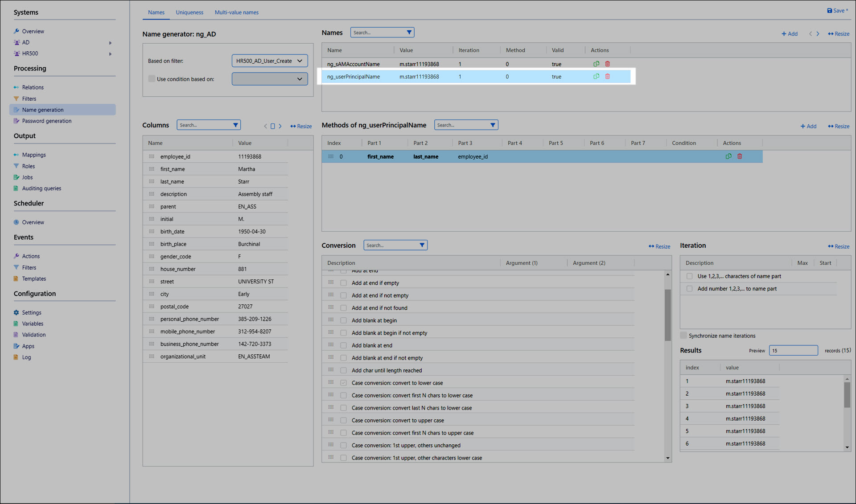The width and height of the screenshot is (856, 504).
Task: Switch to the Uniqueness tab
Action: click(x=189, y=12)
